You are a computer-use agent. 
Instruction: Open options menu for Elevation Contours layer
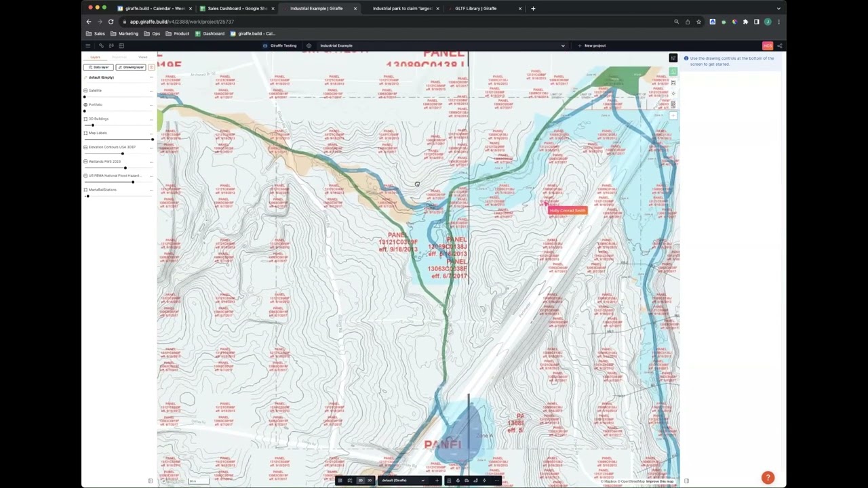click(151, 148)
